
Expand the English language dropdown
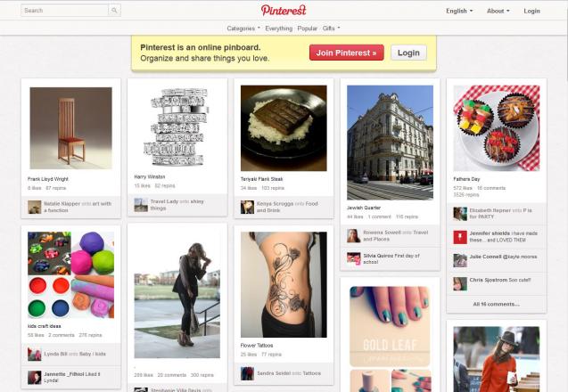(459, 11)
